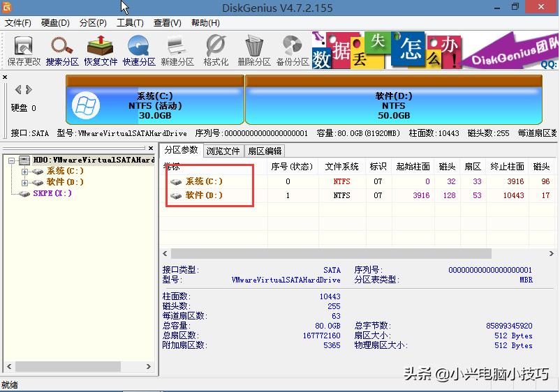Click the Delete Partition (删除分区) trash icon
Screen dimensions: 560x392
(254, 50)
